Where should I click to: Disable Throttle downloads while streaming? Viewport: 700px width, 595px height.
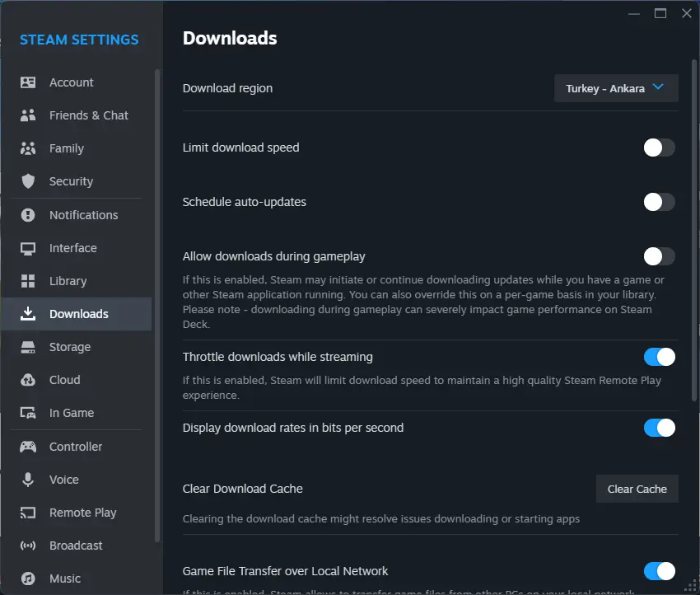(659, 357)
